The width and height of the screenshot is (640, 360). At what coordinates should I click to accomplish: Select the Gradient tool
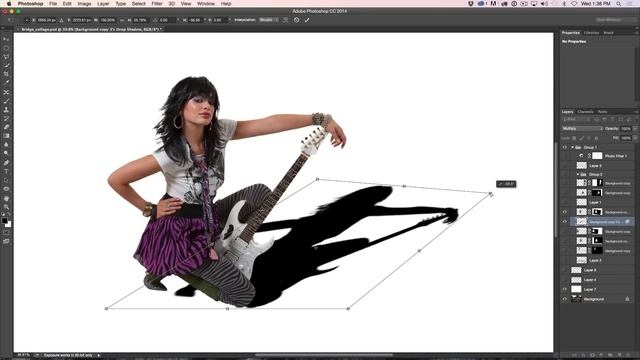(6, 136)
